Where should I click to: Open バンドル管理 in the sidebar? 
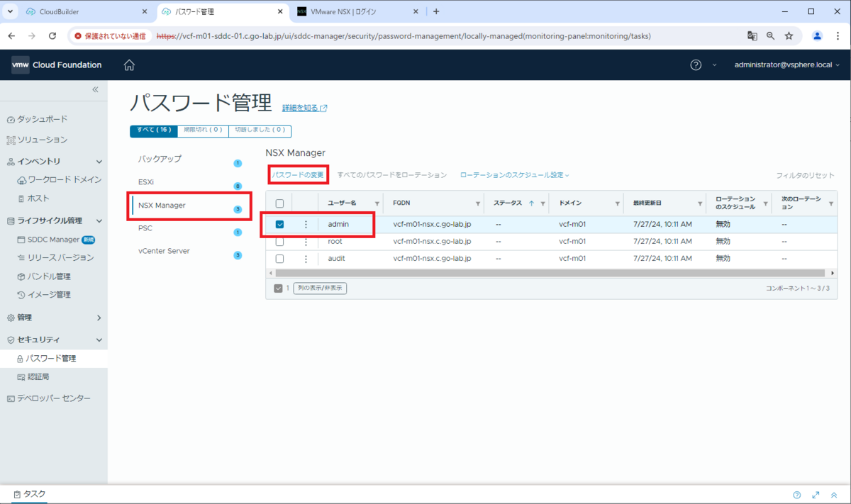point(44,276)
